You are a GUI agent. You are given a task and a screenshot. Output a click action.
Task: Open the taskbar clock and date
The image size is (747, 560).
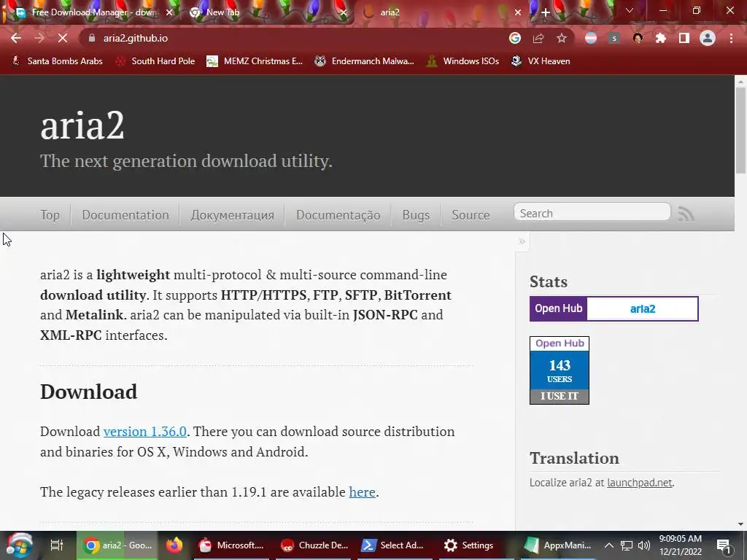[x=681, y=545]
